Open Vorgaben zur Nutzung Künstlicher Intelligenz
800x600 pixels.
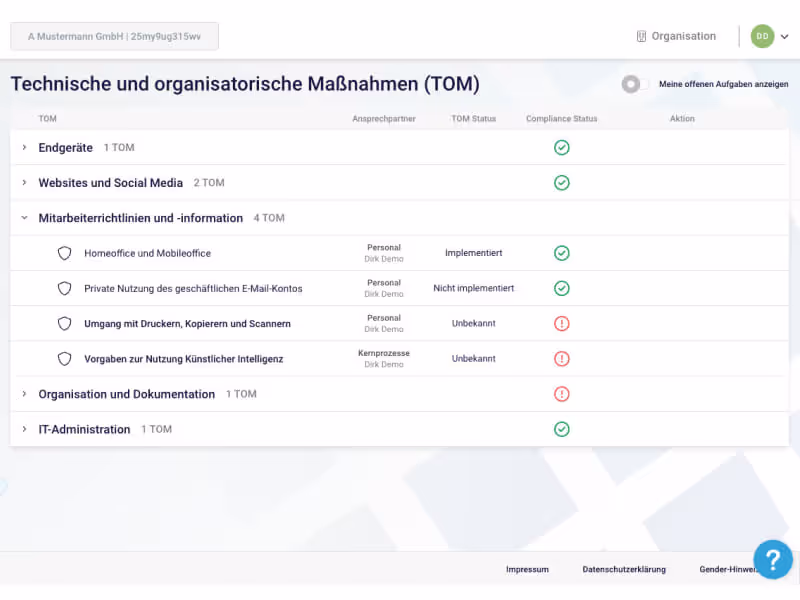(184, 359)
